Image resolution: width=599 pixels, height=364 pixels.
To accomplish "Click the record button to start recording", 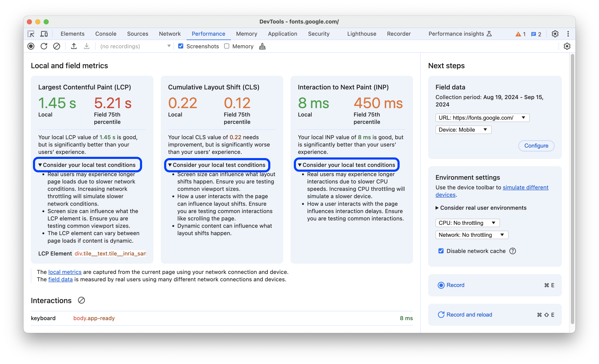I will (x=455, y=285).
